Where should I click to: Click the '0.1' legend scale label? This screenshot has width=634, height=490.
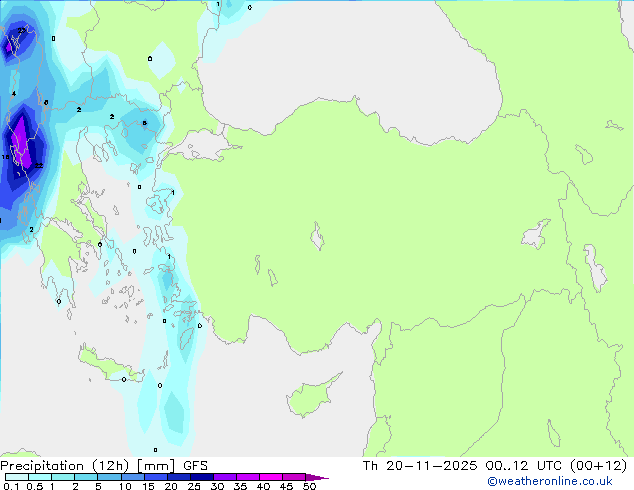[x=11, y=486]
